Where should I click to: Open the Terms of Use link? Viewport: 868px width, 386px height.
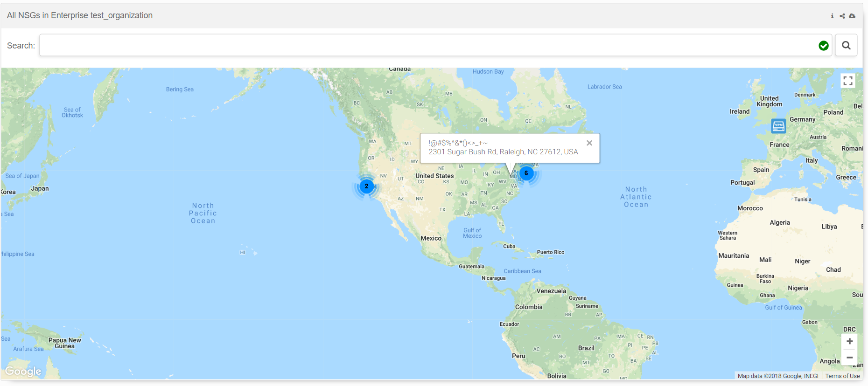[x=842, y=376]
